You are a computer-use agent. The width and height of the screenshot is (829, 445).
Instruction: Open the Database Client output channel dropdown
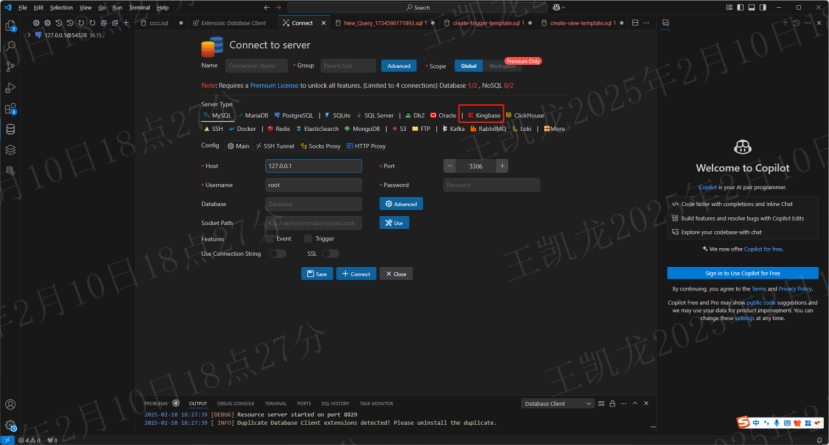pyautogui.click(x=557, y=403)
